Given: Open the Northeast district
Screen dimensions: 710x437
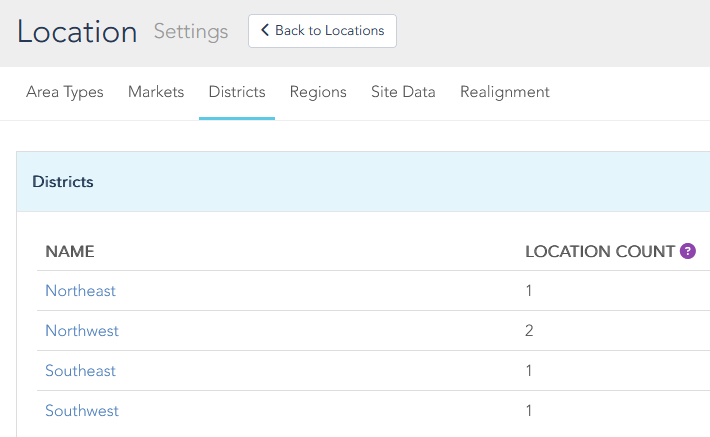Looking at the screenshot, I should click(x=80, y=291).
